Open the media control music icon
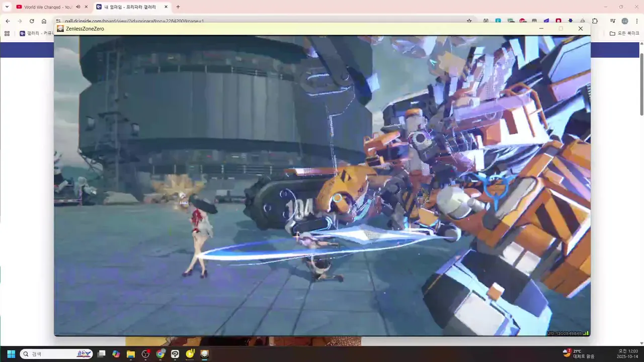Image resolution: width=644 pixels, height=362 pixels. pyautogui.click(x=613, y=21)
